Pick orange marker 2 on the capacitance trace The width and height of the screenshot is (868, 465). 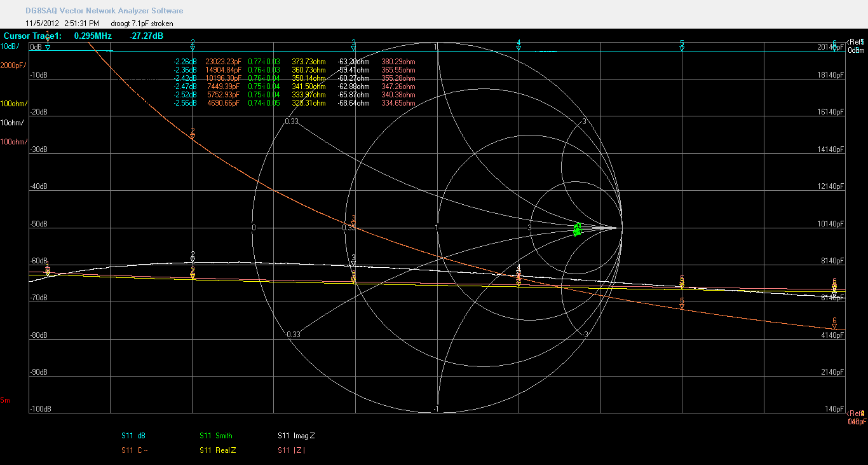193,134
